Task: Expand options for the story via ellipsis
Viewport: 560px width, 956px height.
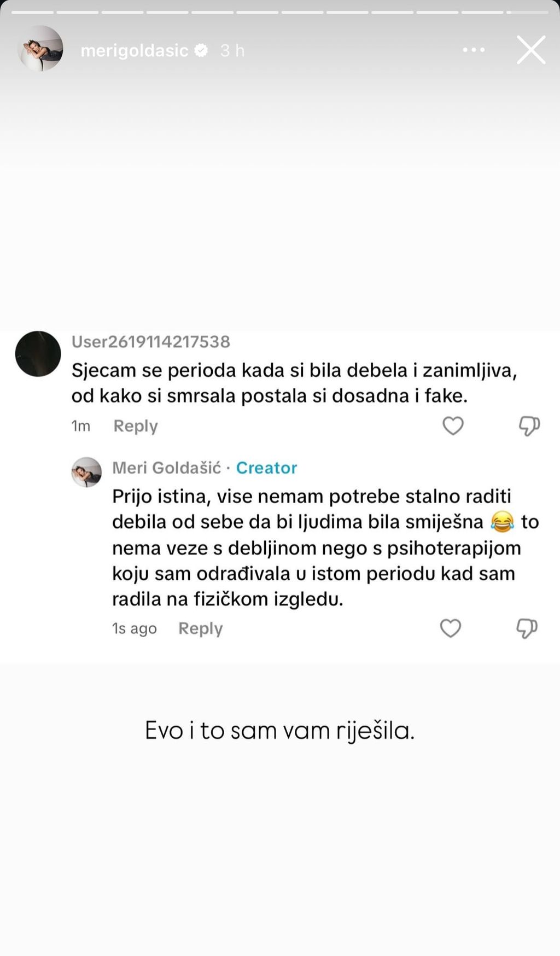Action: point(474,50)
